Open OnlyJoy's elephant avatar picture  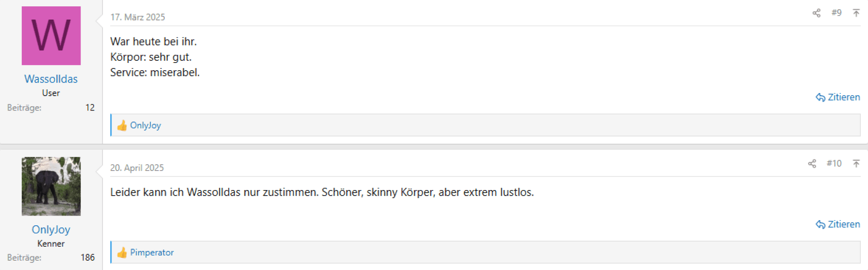[51, 186]
